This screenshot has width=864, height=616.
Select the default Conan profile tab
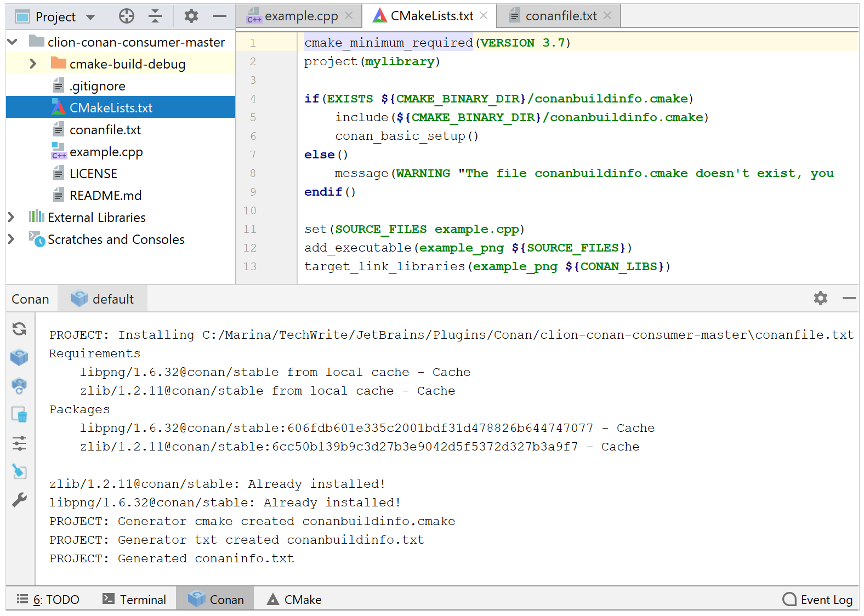[103, 299]
